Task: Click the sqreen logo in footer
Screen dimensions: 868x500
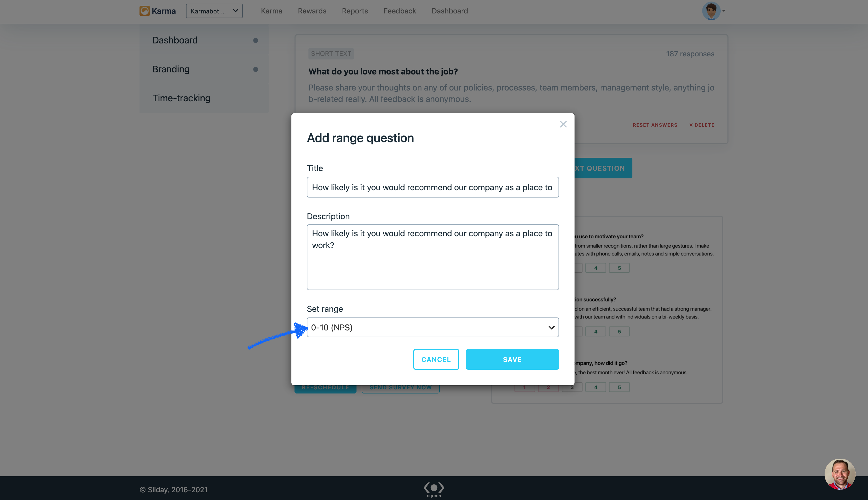Action: point(434,489)
